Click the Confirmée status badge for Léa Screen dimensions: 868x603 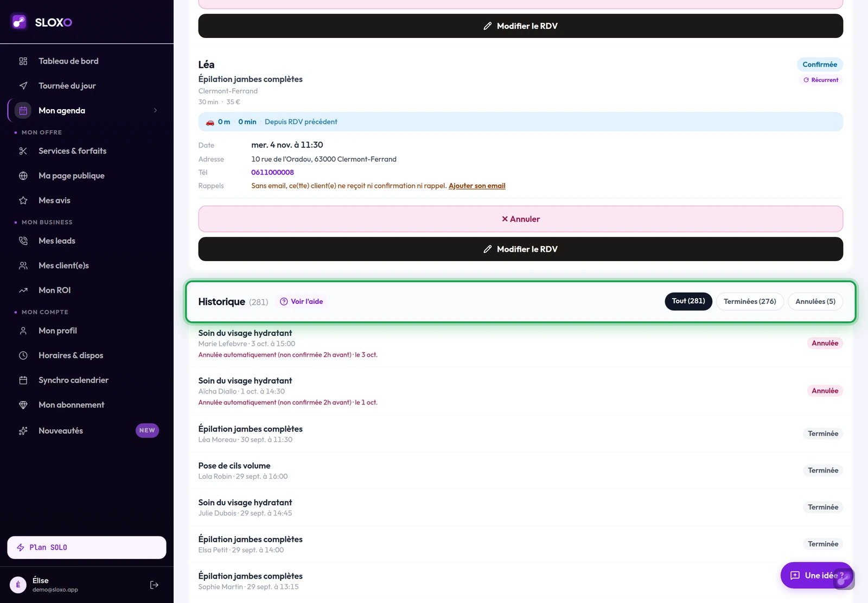pyautogui.click(x=820, y=65)
